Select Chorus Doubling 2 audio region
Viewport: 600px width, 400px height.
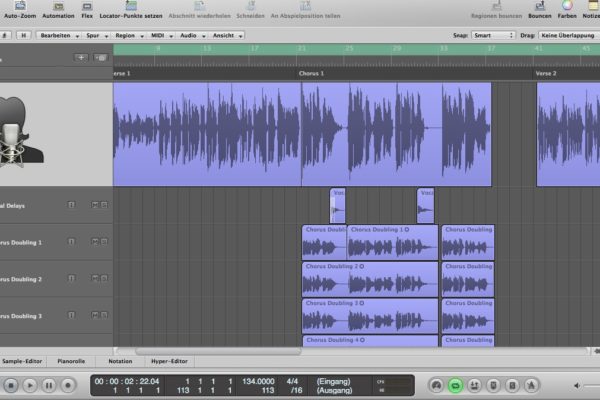click(370, 279)
